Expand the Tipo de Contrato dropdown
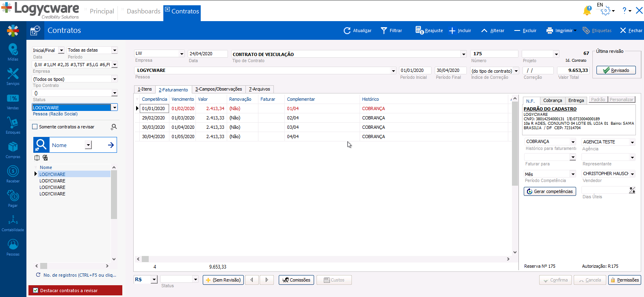 (463, 54)
